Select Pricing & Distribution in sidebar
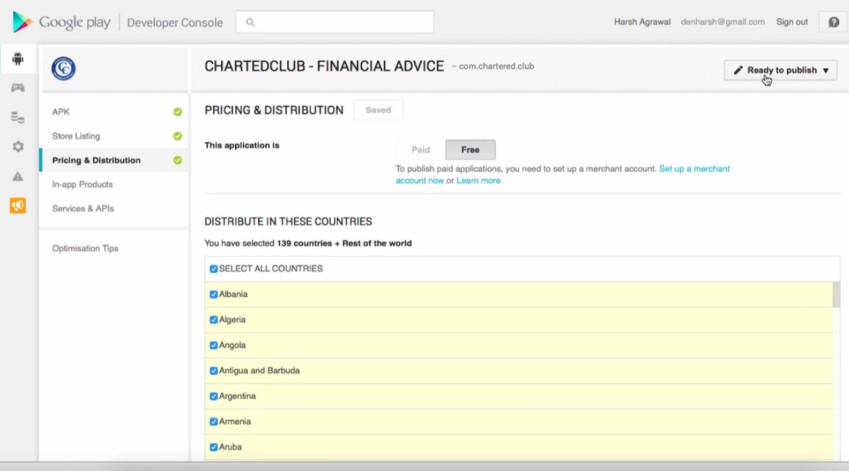Screen dimensions: 849x471 coord(96,160)
